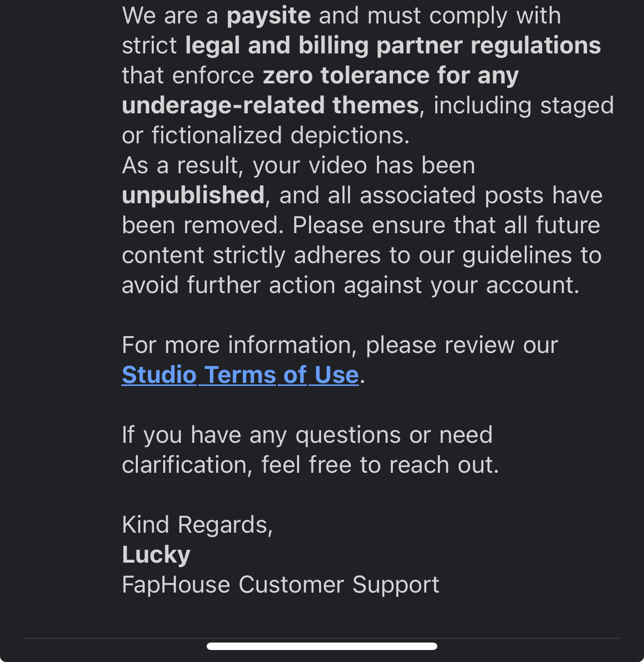This screenshot has width=644, height=662.
Task: Select the "FapHouse Customer Support" signature line
Action: pyautogui.click(x=281, y=585)
